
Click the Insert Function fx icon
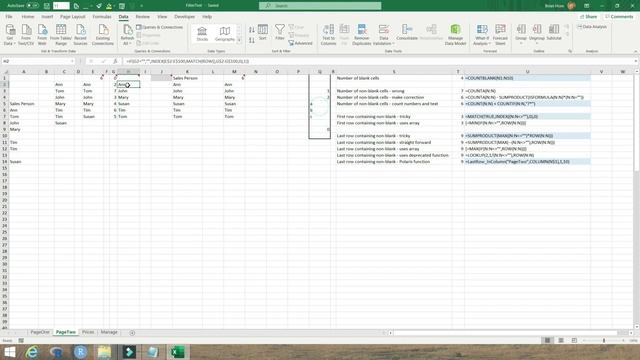click(115, 61)
